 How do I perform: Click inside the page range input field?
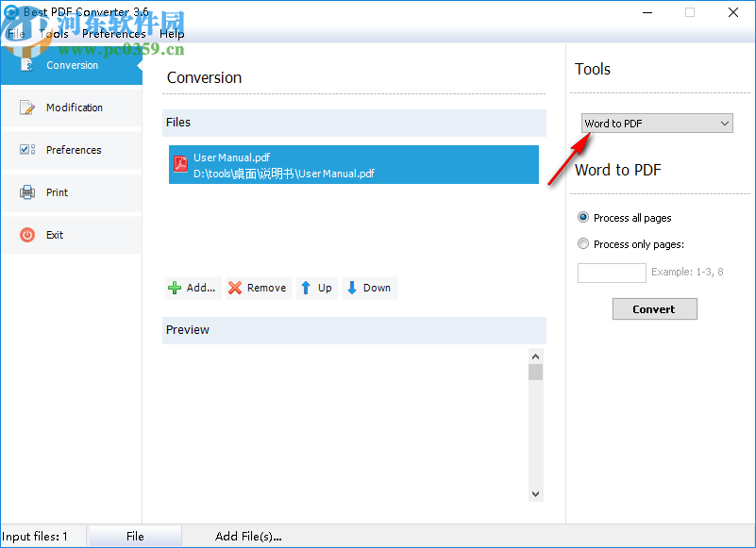click(x=611, y=273)
